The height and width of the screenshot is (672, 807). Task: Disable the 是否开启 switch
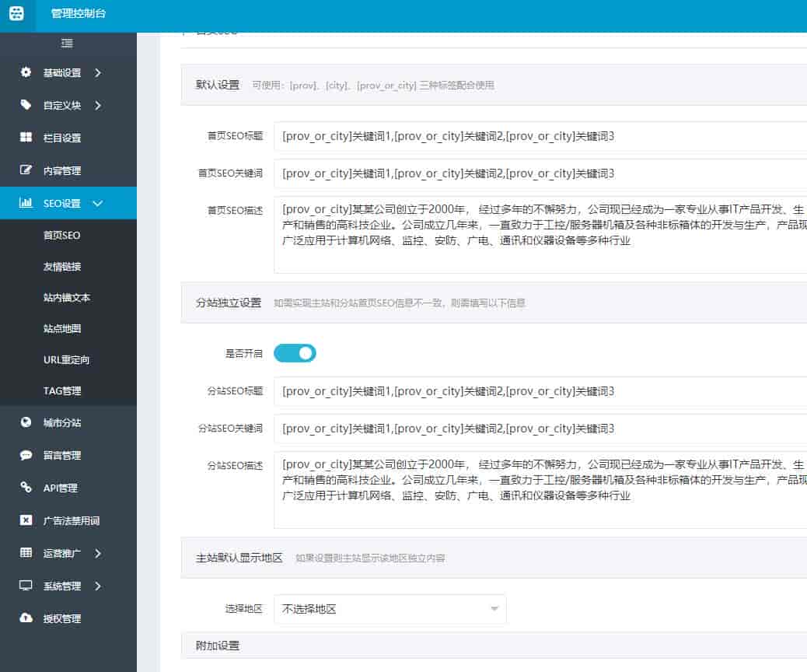pos(295,352)
